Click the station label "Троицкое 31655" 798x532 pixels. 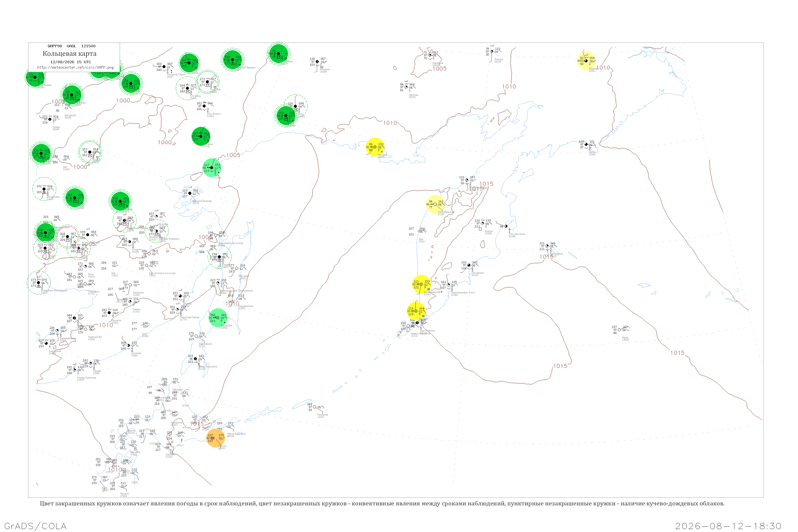(x=138, y=293)
